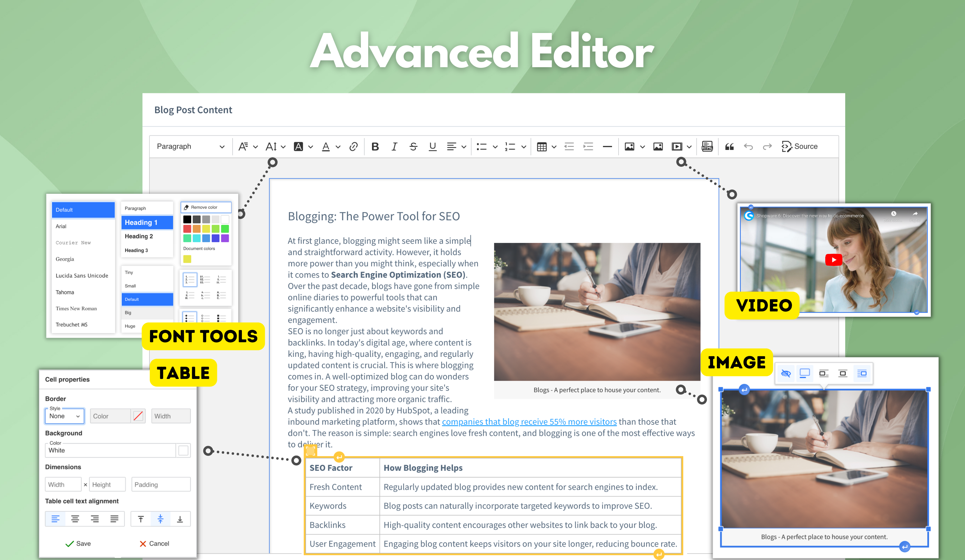
Task: Pick the purple color swatch
Action: tap(225, 238)
